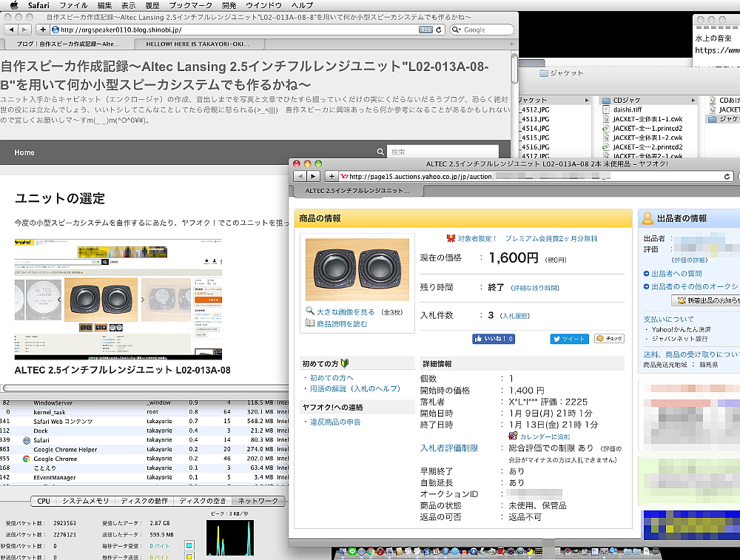
Task: Go forward in the blog Safari window
Action: point(24,30)
